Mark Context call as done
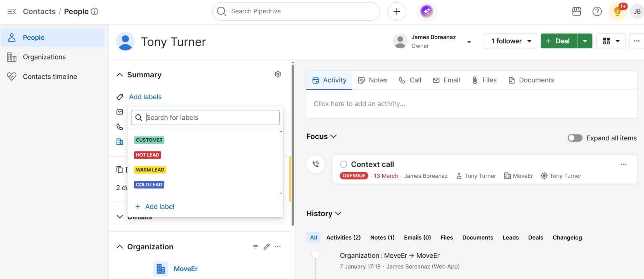 click(x=343, y=164)
